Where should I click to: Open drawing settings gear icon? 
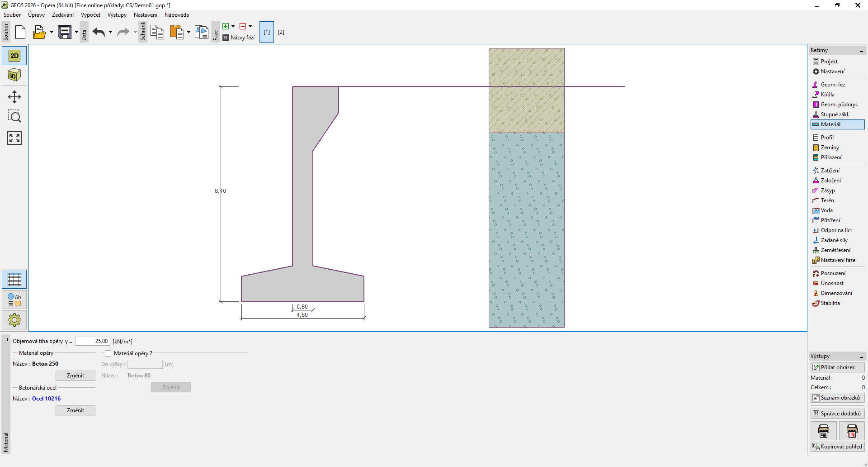(x=14, y=320)
